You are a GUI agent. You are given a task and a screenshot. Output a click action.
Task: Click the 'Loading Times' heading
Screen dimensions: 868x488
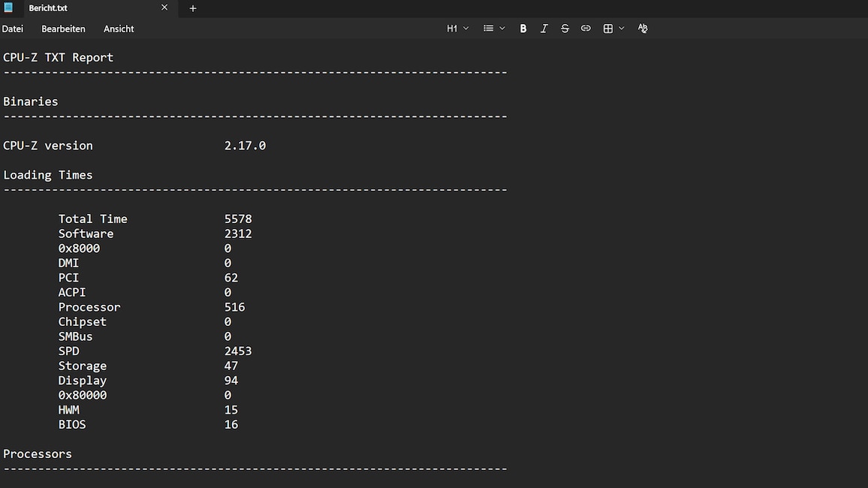pos(47,176)
